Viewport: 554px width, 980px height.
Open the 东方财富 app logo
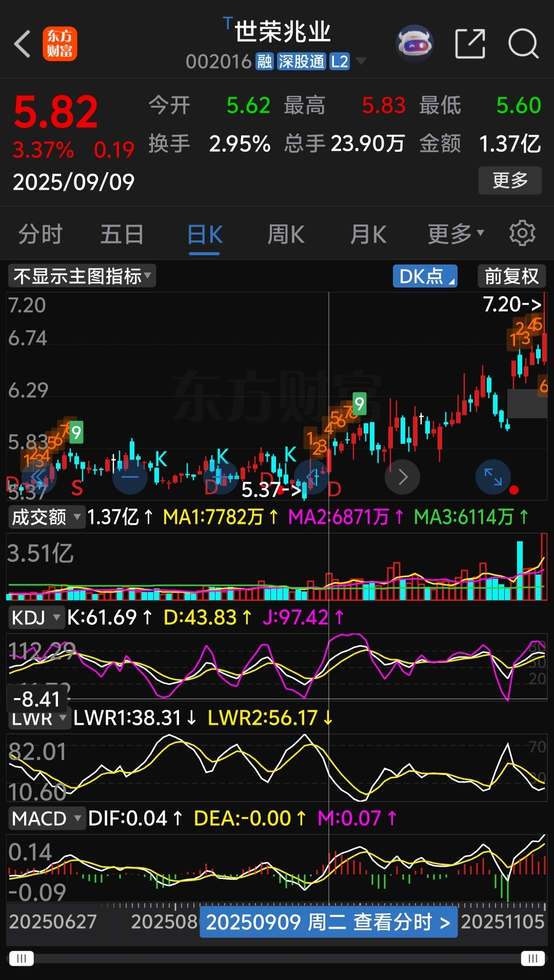[60, 44]
